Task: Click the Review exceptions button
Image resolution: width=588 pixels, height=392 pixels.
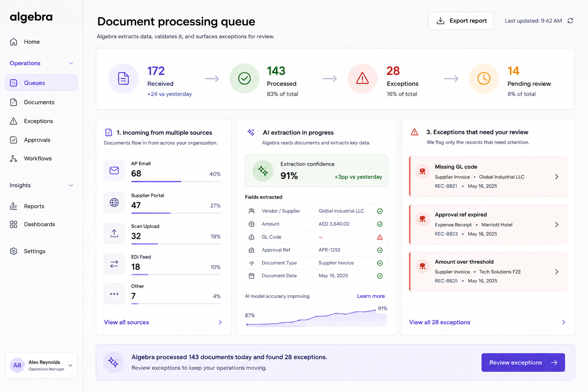Action: point(523,363)
